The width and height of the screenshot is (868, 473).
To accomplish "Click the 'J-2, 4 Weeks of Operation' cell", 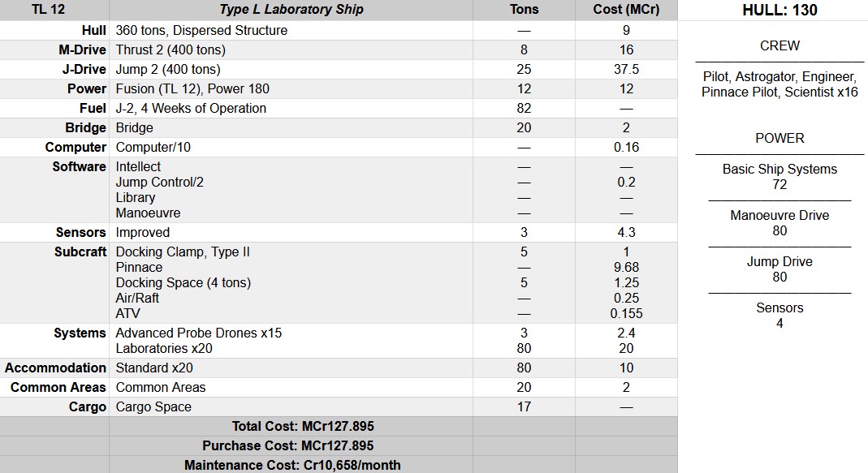I will pos(191,108).
